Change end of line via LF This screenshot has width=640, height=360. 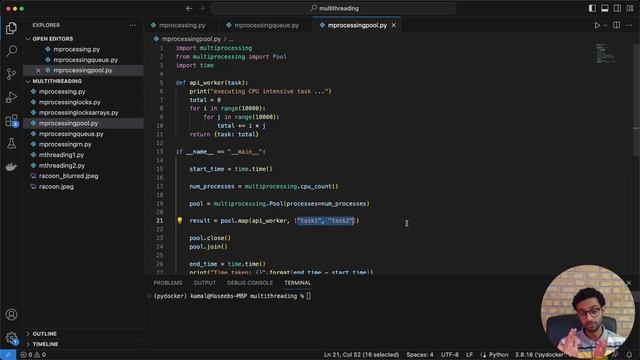[x=469, y=355]
